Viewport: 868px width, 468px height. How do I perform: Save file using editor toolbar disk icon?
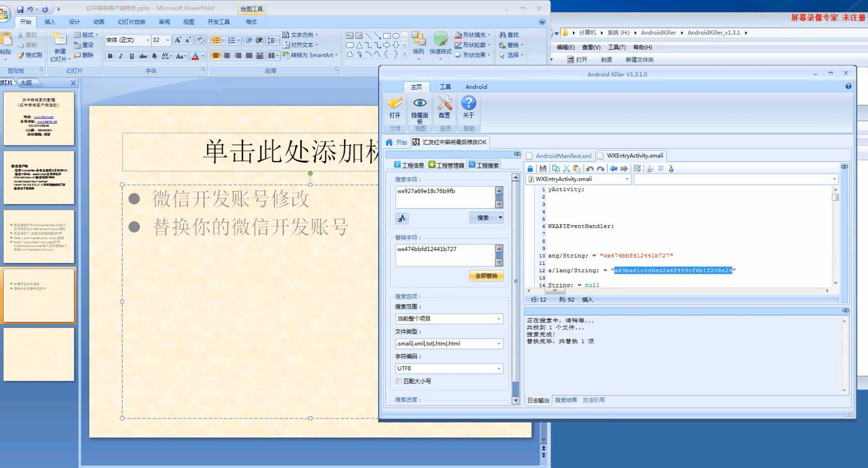[x=542, y=168]
